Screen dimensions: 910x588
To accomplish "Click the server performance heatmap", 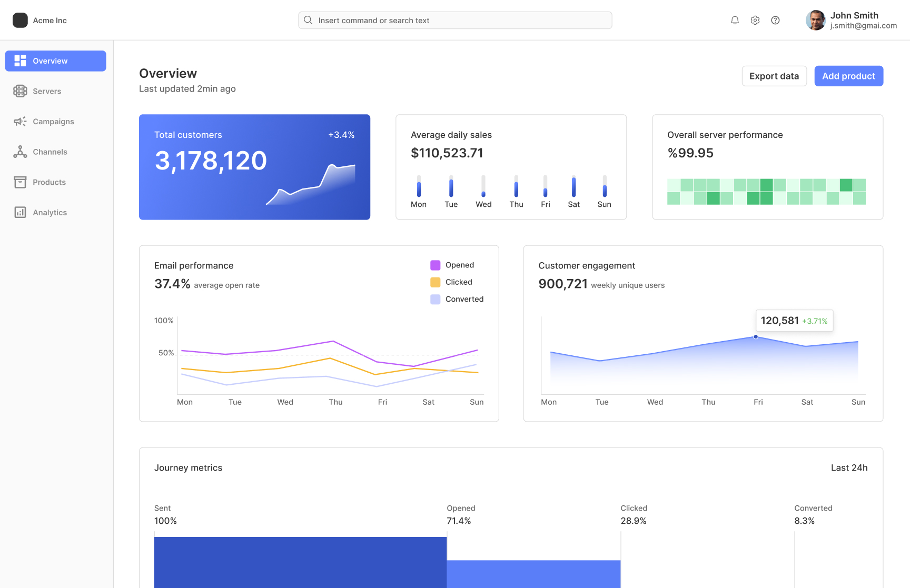I will pyautogui.click(x=766, y=192).
